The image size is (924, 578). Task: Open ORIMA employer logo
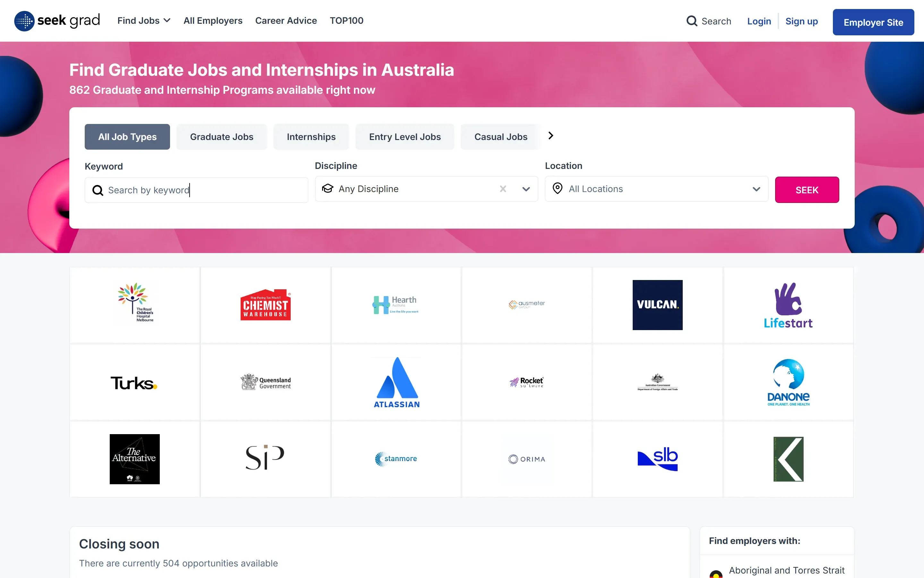point(527,459)
